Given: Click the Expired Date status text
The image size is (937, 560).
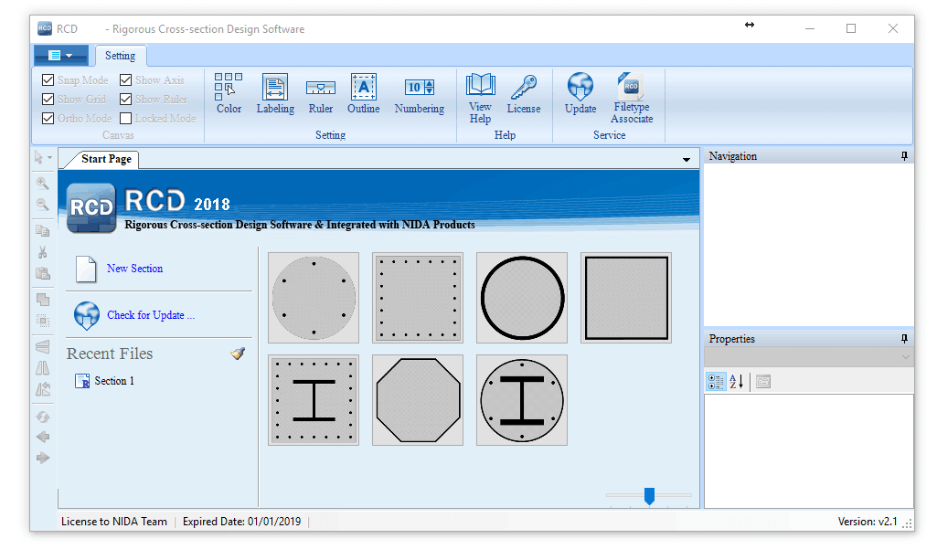Looking at the screenshot, I should [241, 522].
